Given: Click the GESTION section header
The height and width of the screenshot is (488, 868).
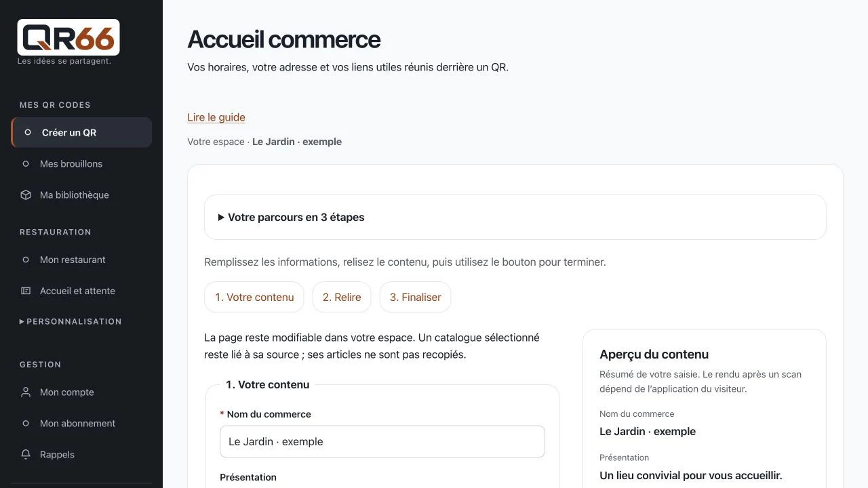Looking at the screenshot, I should coord(40,365).
